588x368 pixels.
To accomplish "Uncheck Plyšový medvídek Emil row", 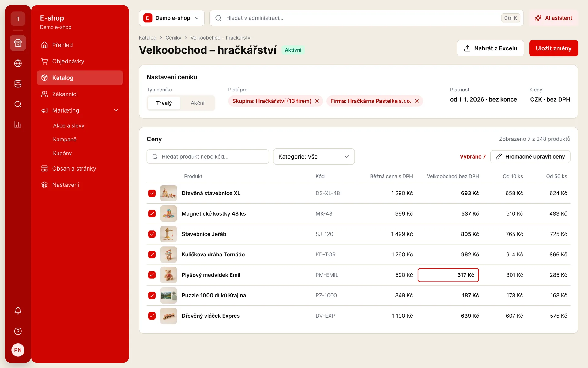I will coord(152,275).
